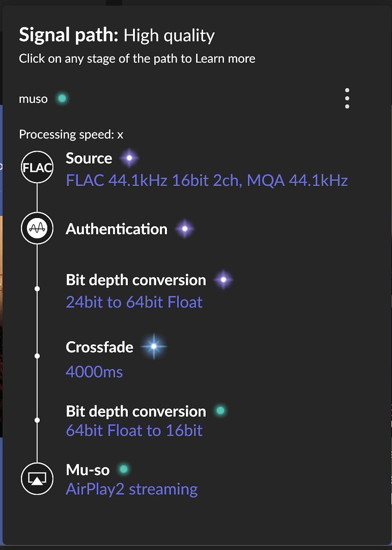Click the green dot beside Mu-so stage

click(x=124, y=469)
